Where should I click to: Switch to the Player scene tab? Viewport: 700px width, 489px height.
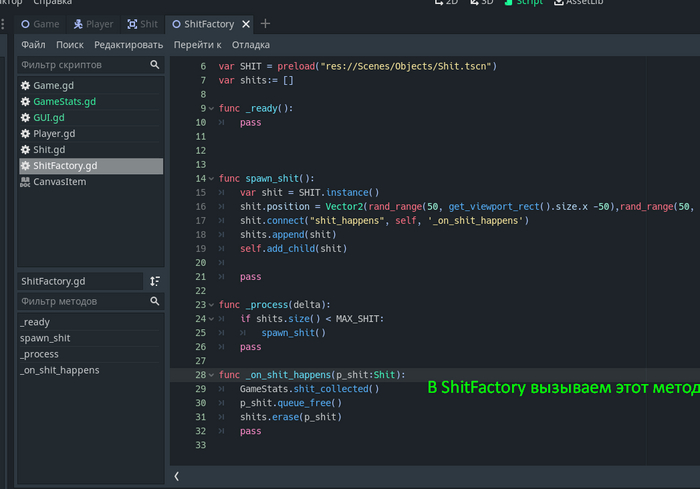pyautogui.click(x=93, y=23)
